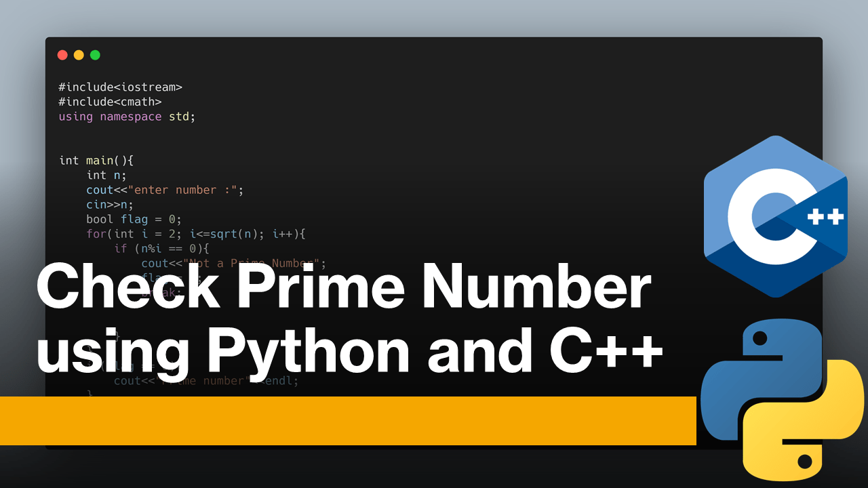Click the green traffic light button
Screen dimensions: 868x488
pyautogui.click(x=96, y=55)
